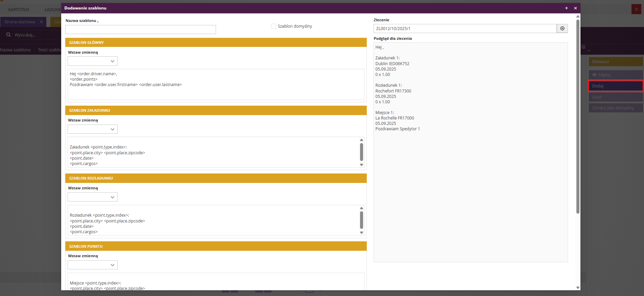The height and width of the screenshot is (296, 644).
Task: Click the Zlecenie field with ZL0012/10/2025/1
Action: tap(465, 28)
